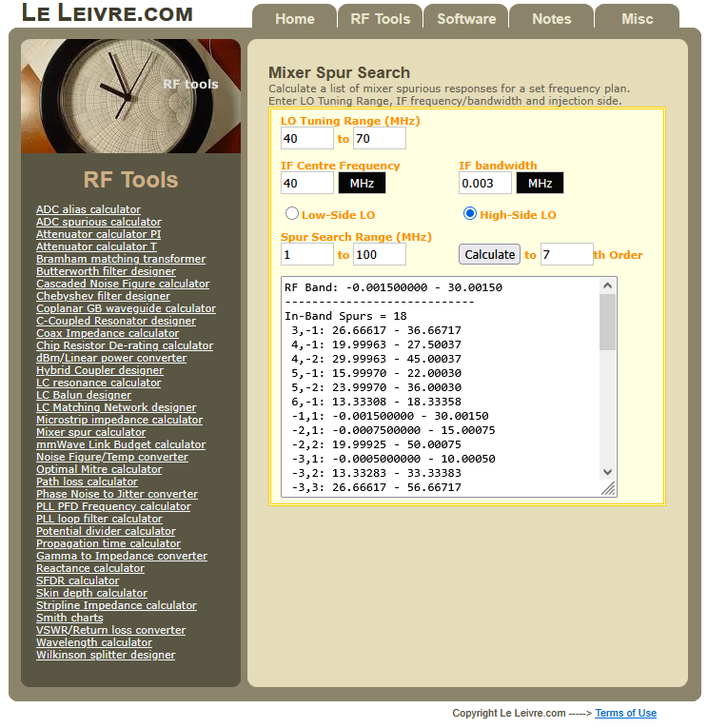
Task: Click the Le Leivre.com site logo
Action: (107, 13)
